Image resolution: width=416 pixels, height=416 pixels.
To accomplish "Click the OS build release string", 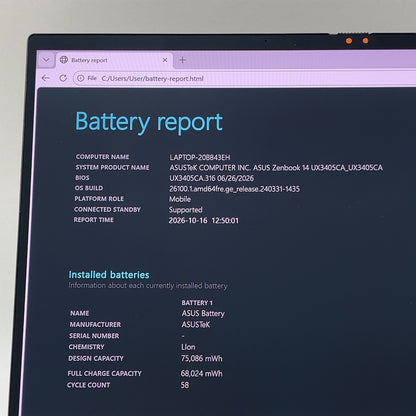I will coord(234,189).
